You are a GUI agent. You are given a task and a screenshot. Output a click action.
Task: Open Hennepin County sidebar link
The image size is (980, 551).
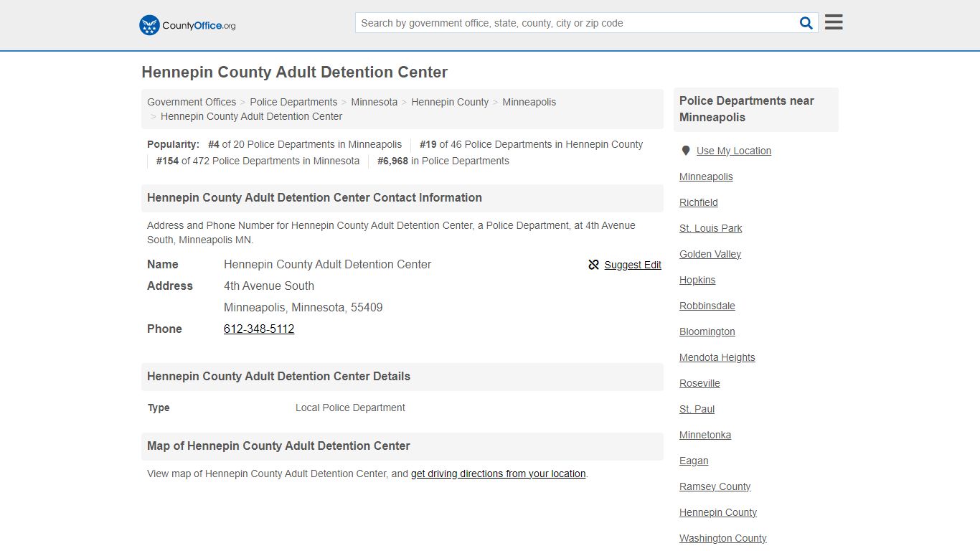[718, 512]
